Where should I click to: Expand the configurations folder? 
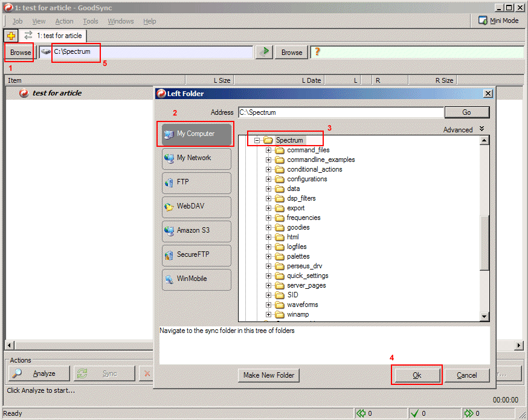(268, 179)
